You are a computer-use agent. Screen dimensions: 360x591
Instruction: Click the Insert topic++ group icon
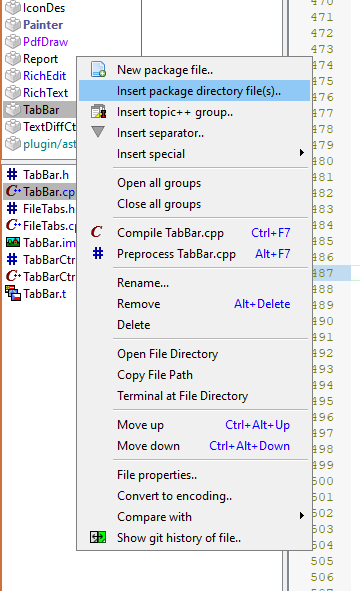98,112
